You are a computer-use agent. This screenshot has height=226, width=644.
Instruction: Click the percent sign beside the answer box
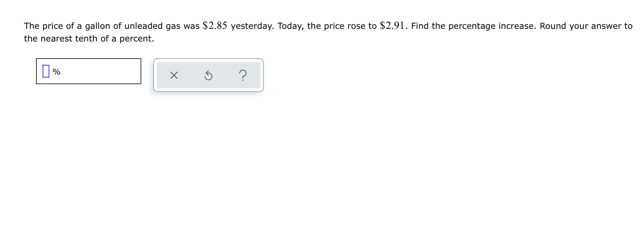56,72
